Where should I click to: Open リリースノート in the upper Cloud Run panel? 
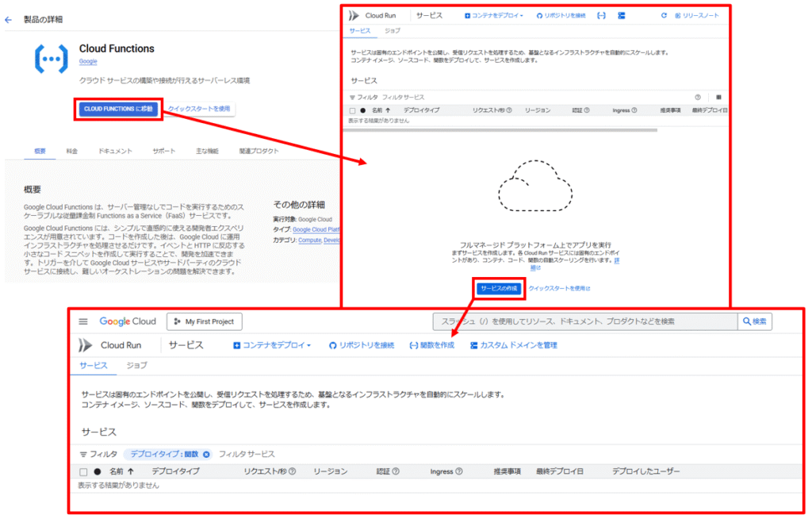coord(697,16)
